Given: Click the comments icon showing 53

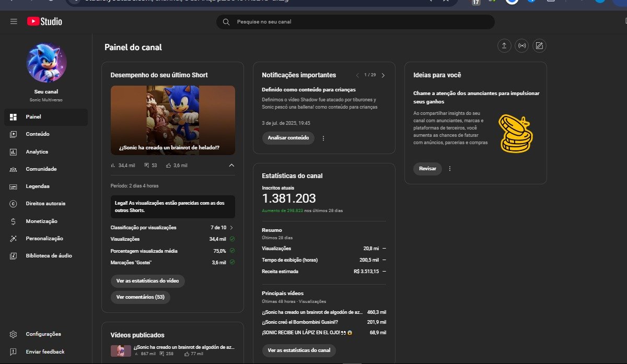Looking at the screenshot, I should click(x=147, y=166).
